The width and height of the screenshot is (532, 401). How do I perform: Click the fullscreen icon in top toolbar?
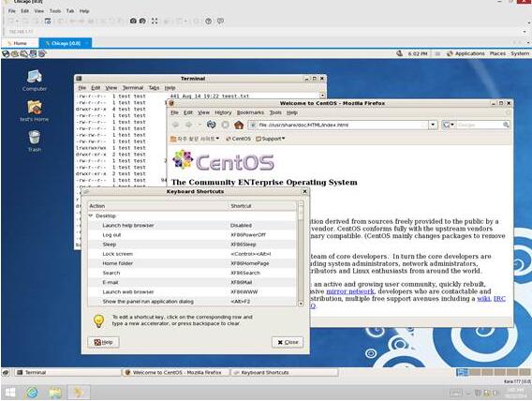(x=155, y=21)
